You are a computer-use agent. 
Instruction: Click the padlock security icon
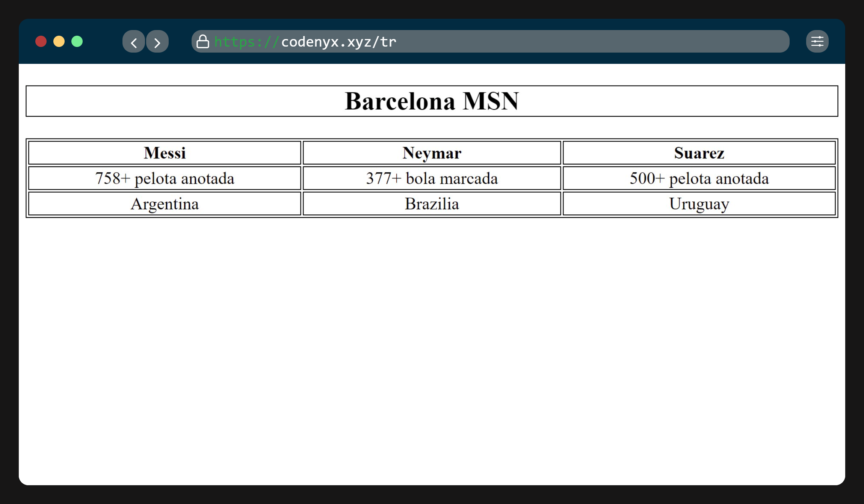(203, 42)
